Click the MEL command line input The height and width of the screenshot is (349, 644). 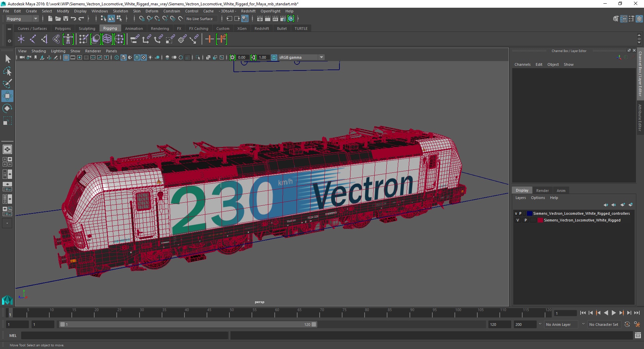pyautogui.click(x=124, y=335)
